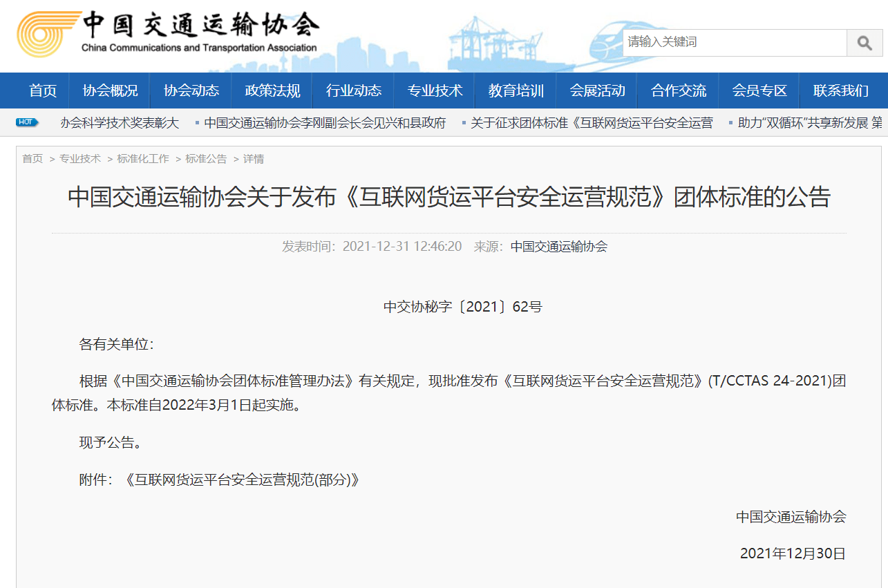Click the magnifier search icon button
Screen dimensions: 888x588
pyautogui.click(x=864, y=43)
